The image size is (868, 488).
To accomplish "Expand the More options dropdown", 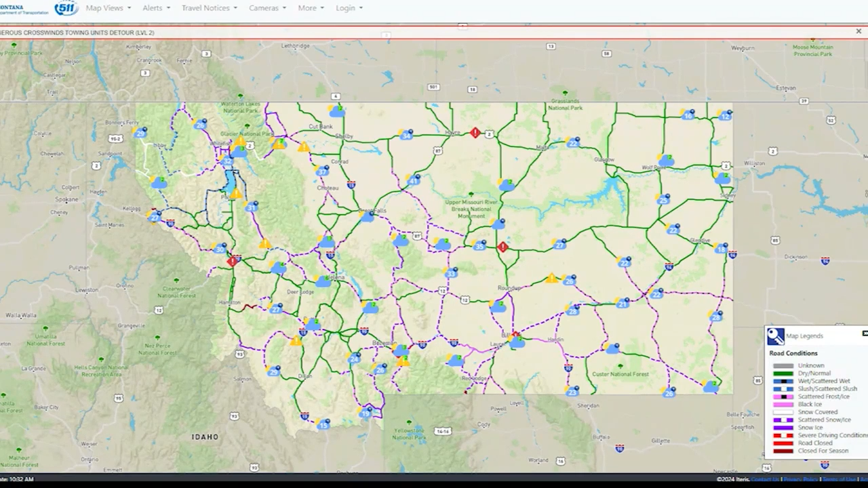I will pyautogui.click(x=308, y=7).
